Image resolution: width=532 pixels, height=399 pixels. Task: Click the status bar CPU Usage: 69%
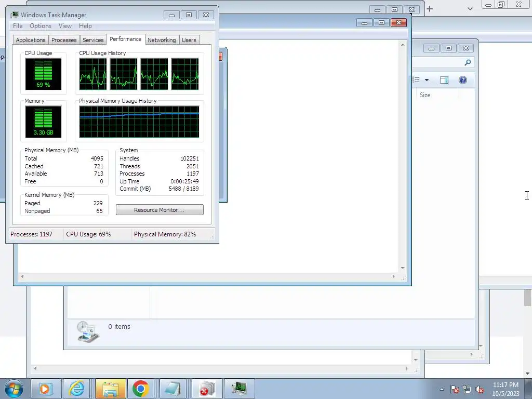pyautogui.click(x=88, y=234)
